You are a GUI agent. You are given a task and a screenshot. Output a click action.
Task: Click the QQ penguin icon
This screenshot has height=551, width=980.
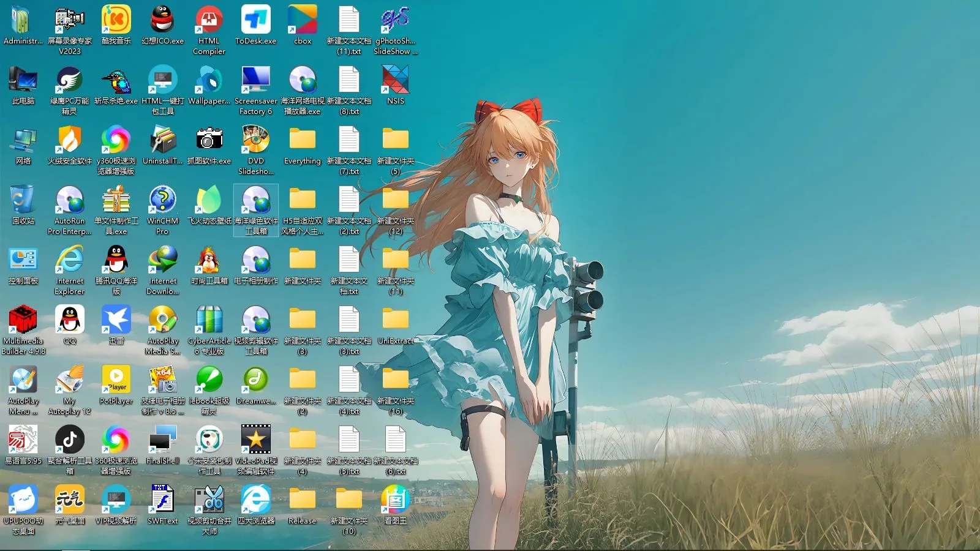coord(70,320)
